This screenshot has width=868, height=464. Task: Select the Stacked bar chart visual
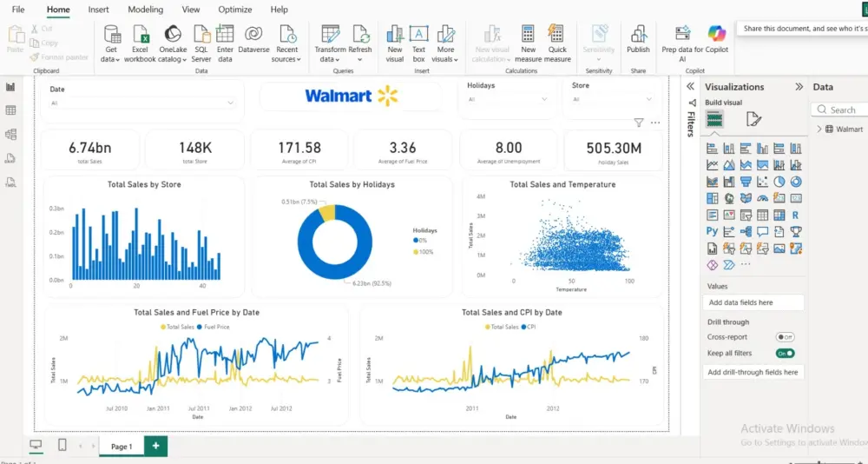[713, 149]
